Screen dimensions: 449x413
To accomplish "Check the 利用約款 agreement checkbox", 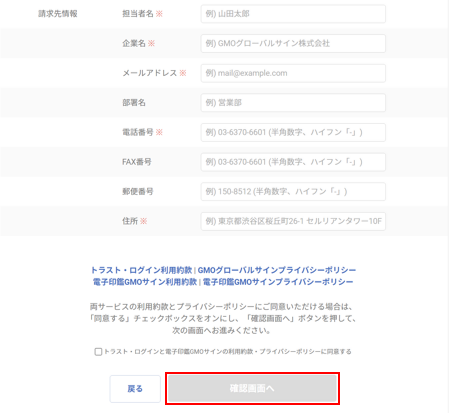I will pos(98,352).
